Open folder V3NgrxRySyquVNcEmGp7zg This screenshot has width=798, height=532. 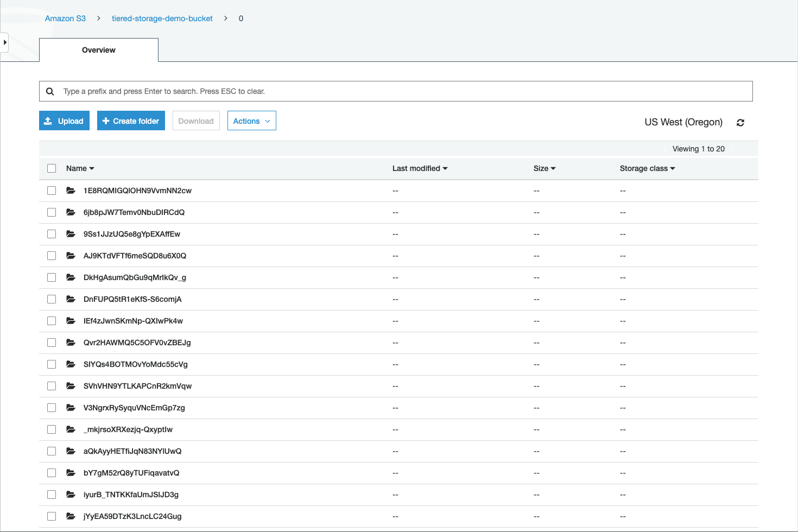pyautogui.click(x=134, y=408)
